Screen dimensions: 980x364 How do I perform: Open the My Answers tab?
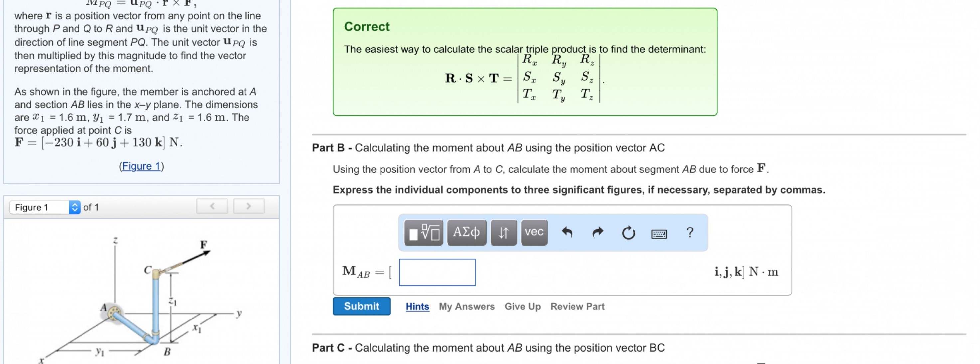pos(466,306)
